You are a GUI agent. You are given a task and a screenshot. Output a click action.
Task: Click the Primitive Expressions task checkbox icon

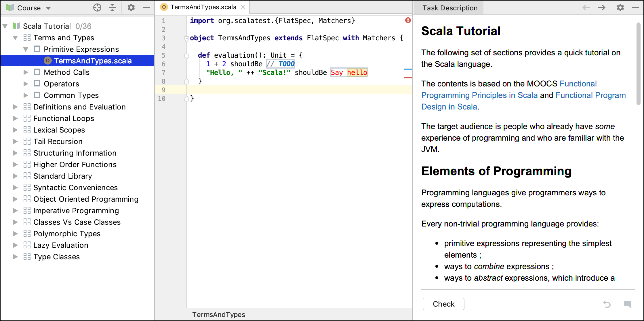[37, 49]
